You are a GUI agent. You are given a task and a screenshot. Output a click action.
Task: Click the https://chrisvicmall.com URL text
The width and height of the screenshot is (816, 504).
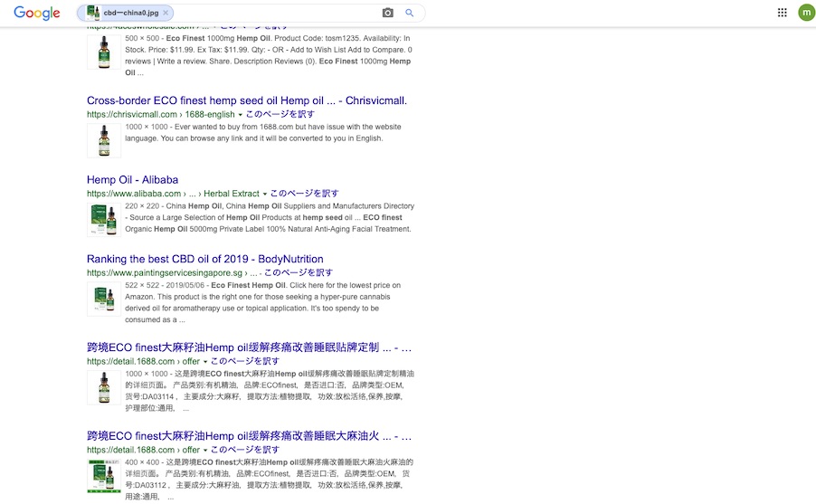tap(132, 114)
